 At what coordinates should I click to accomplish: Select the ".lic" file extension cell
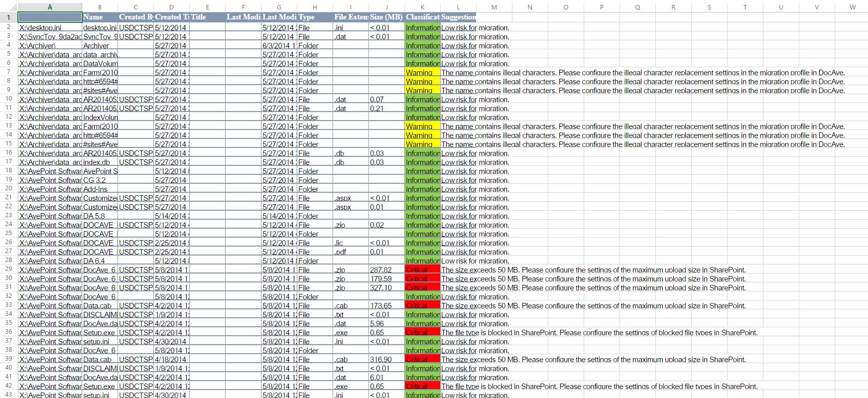pos(351,243)
